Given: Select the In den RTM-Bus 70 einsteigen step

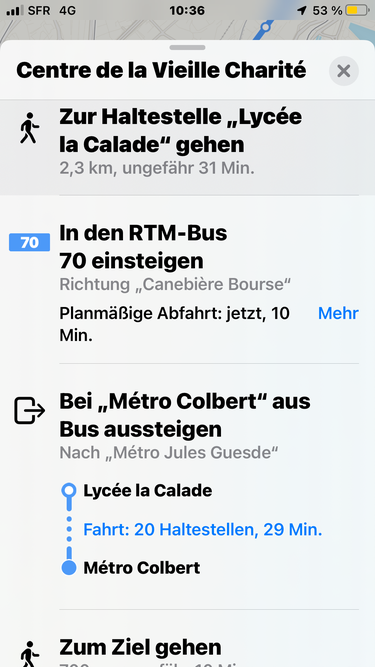Looking at the screenshot, I should tap(188, 280).
